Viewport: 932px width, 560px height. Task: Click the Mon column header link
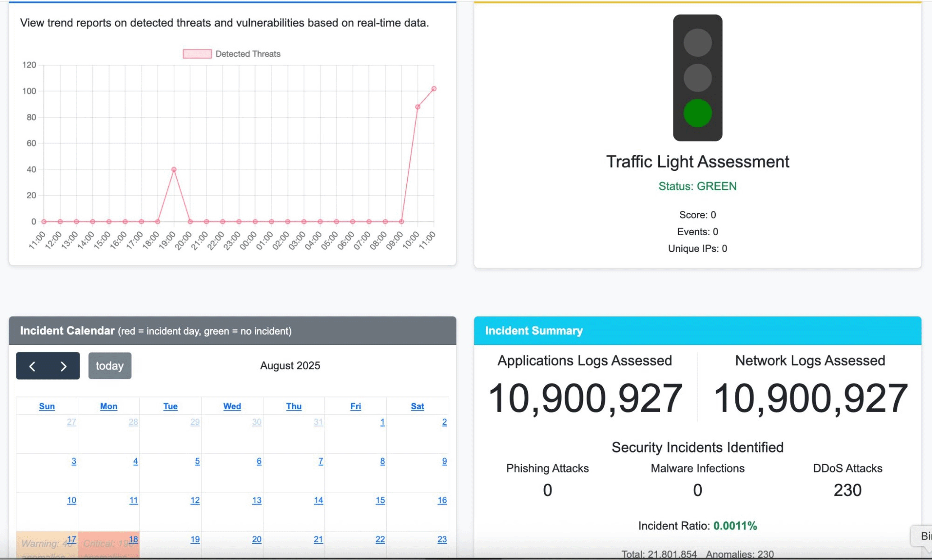point(109,406)
